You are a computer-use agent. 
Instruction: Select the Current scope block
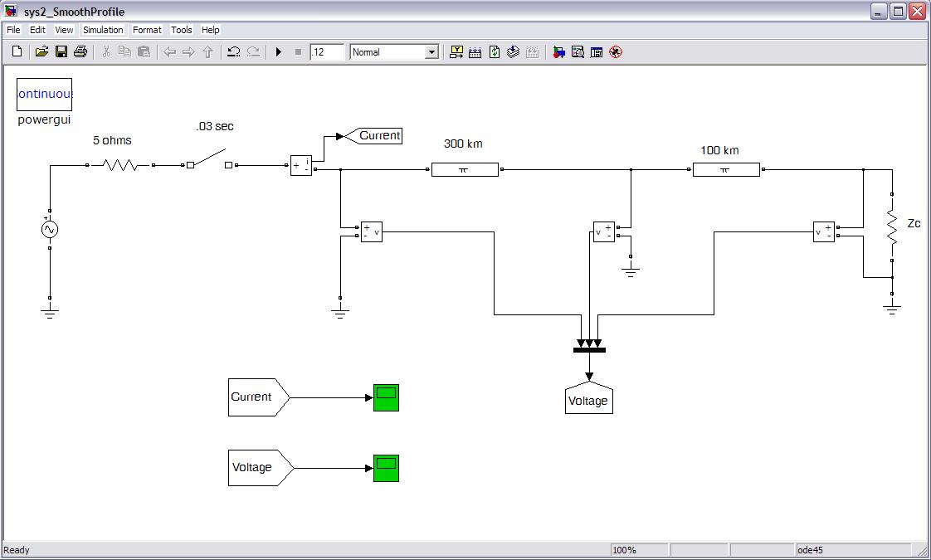click(x=386, y=397)
